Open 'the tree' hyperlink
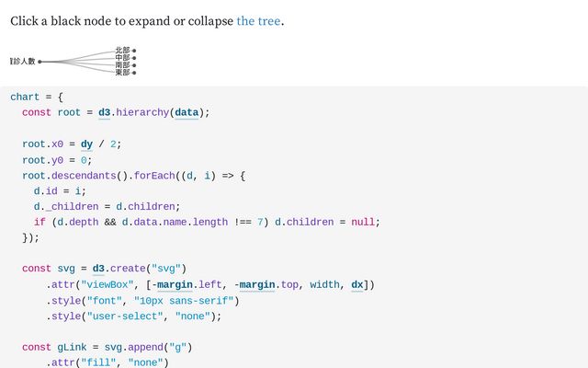The image size is (588, 368). [x=258, y=20]
